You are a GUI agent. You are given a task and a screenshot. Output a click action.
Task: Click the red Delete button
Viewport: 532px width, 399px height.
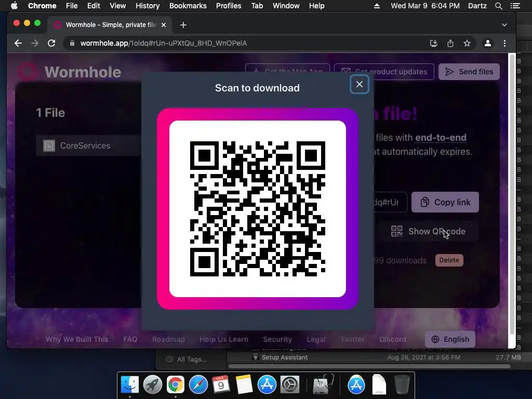(x=449, y=260)
